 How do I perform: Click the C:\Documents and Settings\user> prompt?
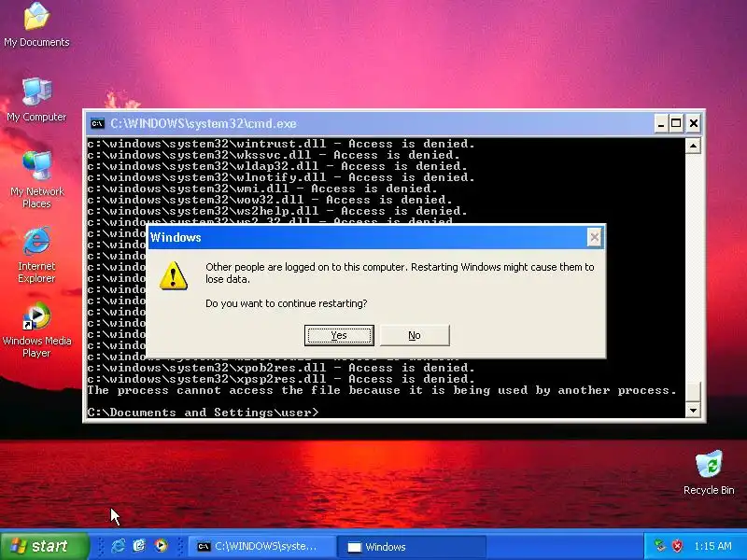(x=203, y=413)
